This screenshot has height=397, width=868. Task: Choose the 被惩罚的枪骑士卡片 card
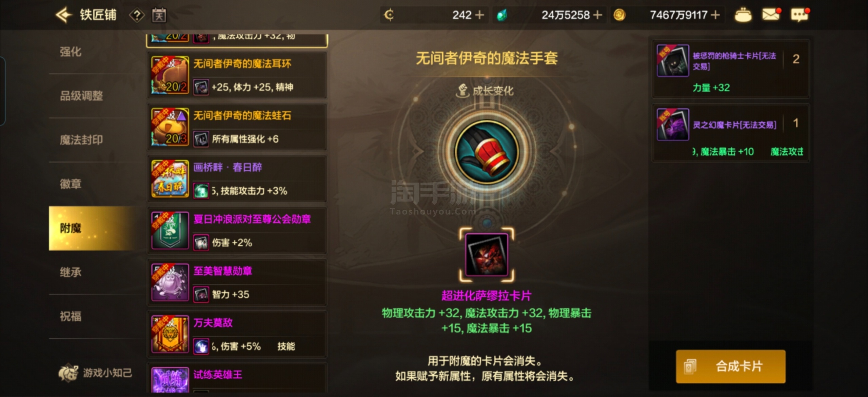tap(731, 69)
